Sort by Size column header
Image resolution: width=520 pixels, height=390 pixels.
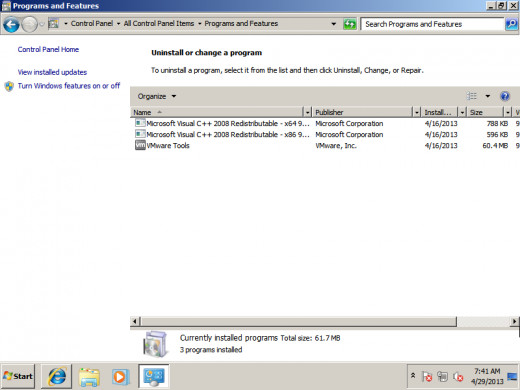click(485, 112)
